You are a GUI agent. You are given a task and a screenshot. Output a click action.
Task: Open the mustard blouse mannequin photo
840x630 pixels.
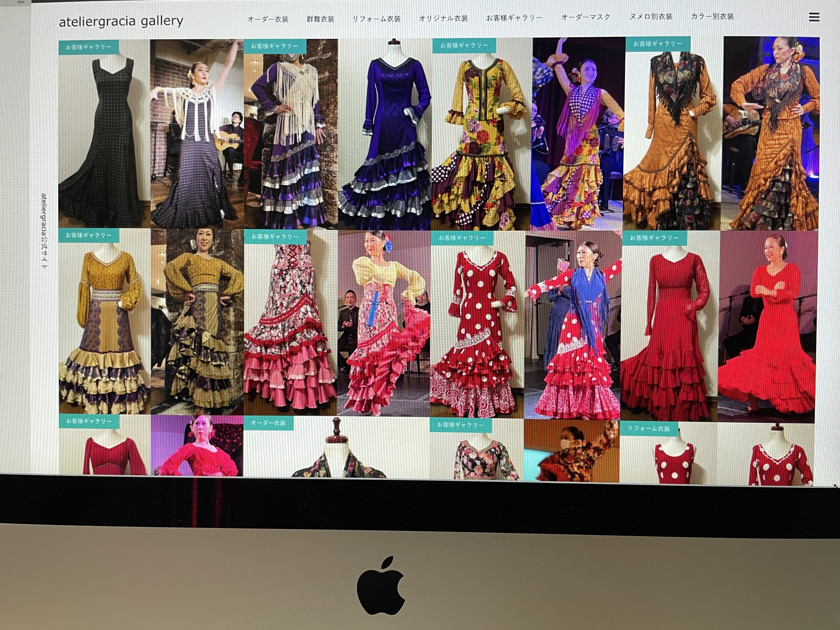[104, 321]
